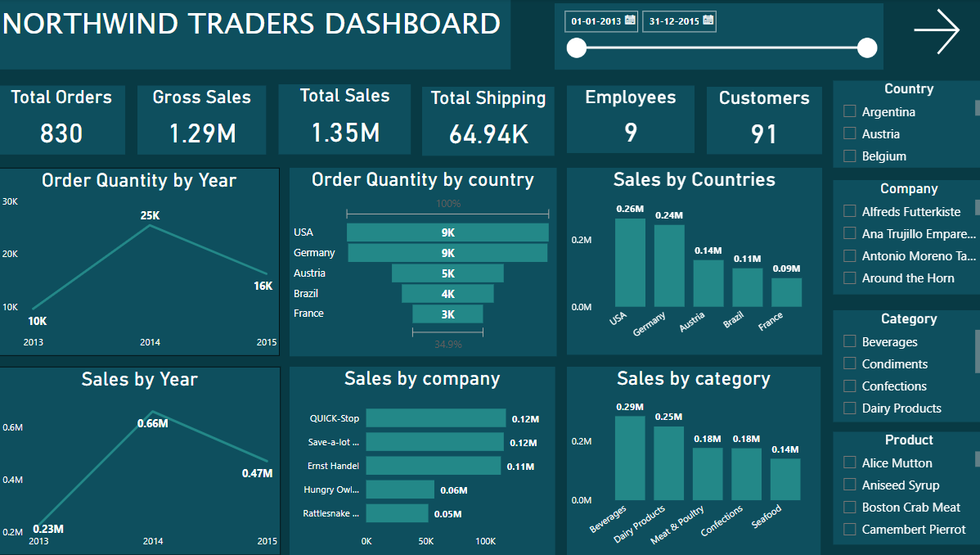Check the Boston Crab Meat product
Viewport: 980px width, 555px height.
click(x=850, y=507)
